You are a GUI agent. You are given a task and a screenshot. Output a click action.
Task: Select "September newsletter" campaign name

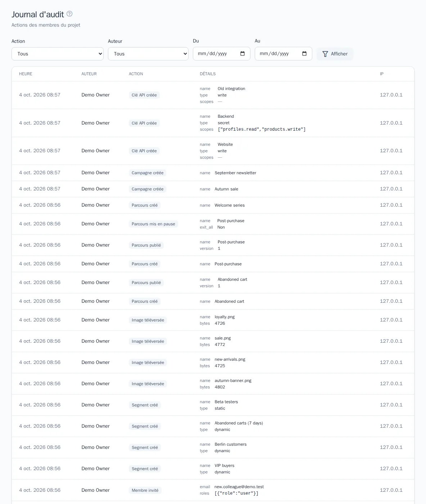235,173
